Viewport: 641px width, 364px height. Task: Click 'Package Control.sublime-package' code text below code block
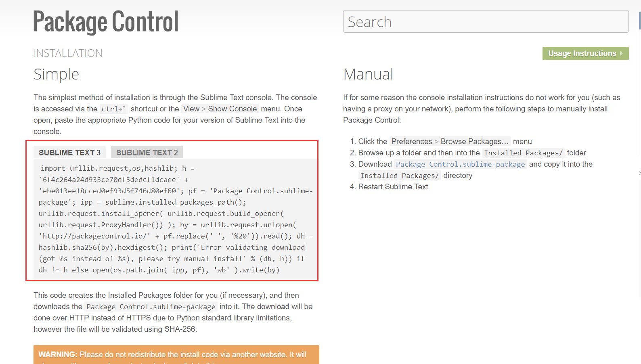click(x=151, y=307)
